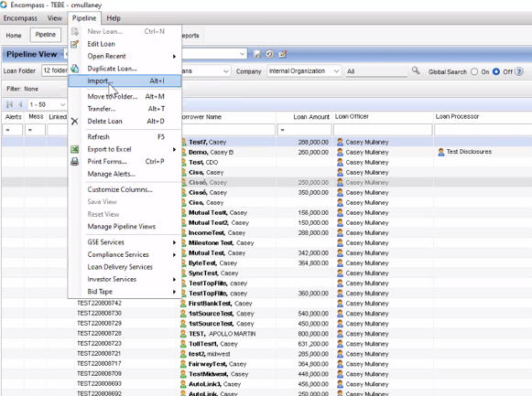Open the loans filter dropdown beside Company

point(225,71)
